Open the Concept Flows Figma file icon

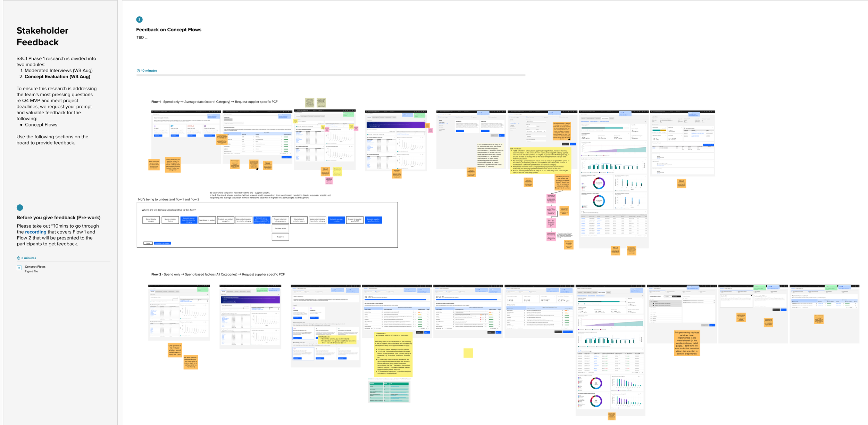19,268
